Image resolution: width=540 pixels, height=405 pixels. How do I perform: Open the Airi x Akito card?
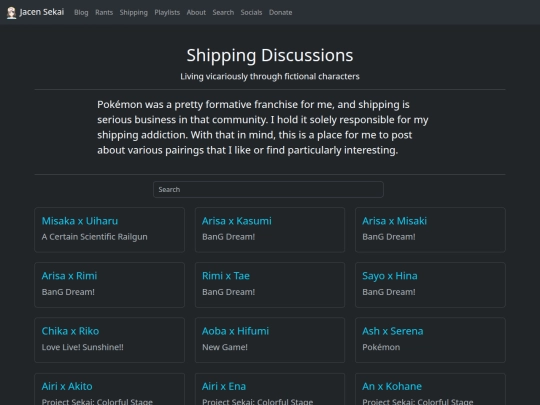click(x=67, y=386)
